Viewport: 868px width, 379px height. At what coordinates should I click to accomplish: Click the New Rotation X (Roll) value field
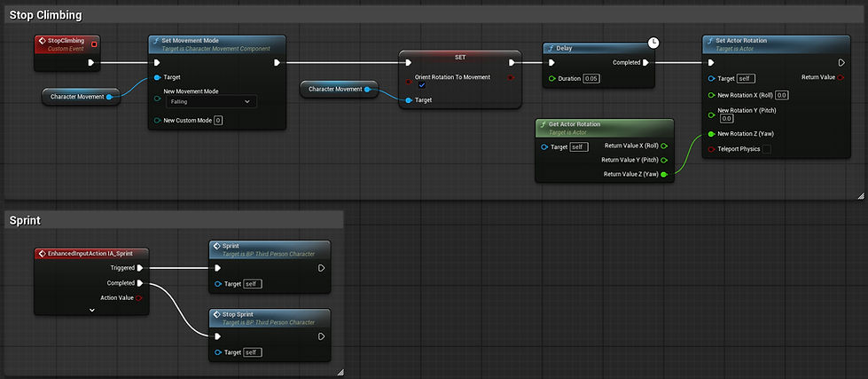(782, 95)
